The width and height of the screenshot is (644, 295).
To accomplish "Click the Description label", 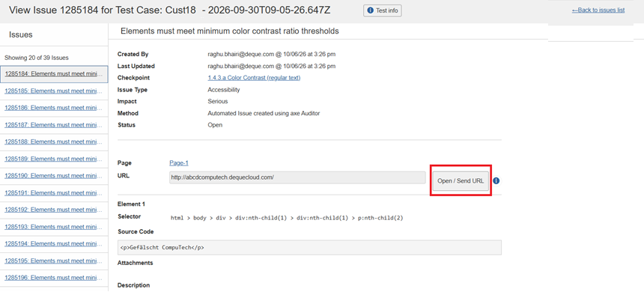I will 133,285.
